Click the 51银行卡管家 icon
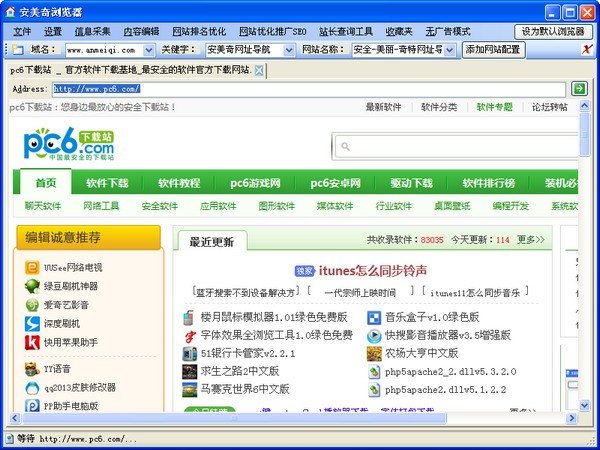 click(189, 354)
